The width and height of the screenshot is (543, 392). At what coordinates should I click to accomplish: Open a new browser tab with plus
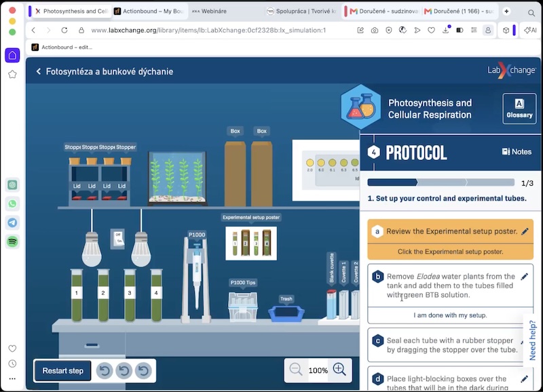506,11
